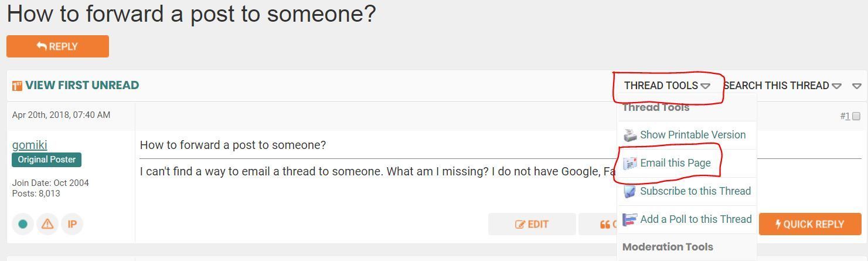Tick the checkbox next to post #1
Viewport: 868px width, 261px height.
[856, 116]
